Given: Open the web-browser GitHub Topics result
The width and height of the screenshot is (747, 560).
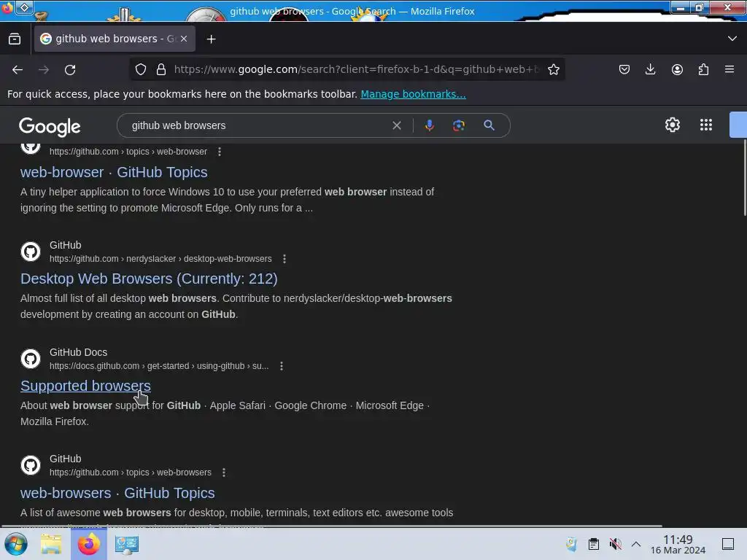Looking at the screenshot, I should 114,172.
